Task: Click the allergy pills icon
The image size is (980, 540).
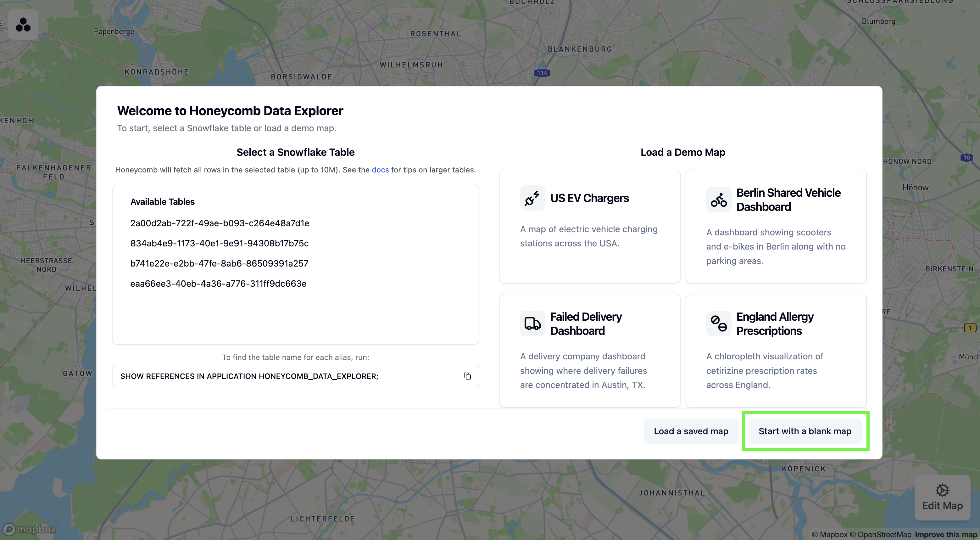Action: click(x=719, y=323)
